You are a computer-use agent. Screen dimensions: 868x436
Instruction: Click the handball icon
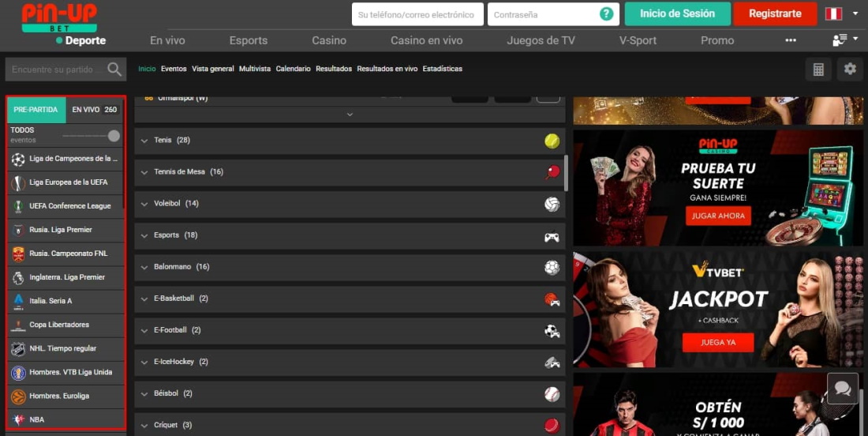pyautogui.click(x=552, y=268)
